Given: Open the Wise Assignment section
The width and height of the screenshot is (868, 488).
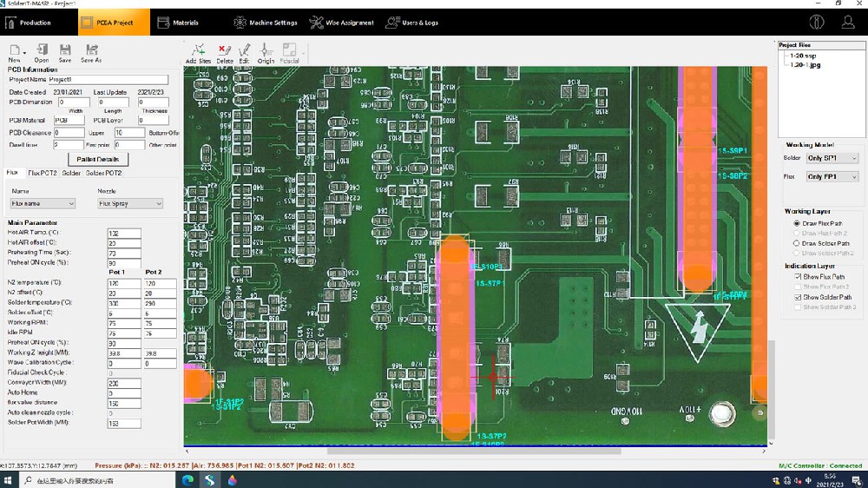Looking at the screenshot, I should pyautogui.click(x=341, y=23).
